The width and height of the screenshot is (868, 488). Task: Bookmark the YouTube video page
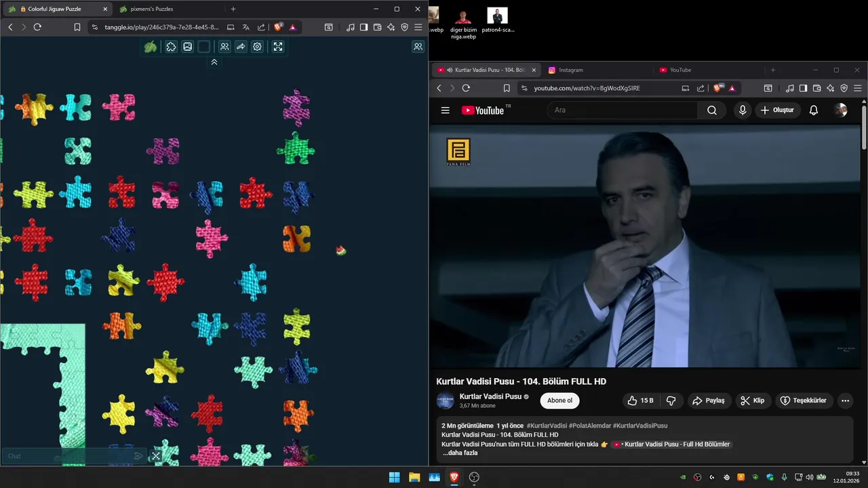[507, 88]
